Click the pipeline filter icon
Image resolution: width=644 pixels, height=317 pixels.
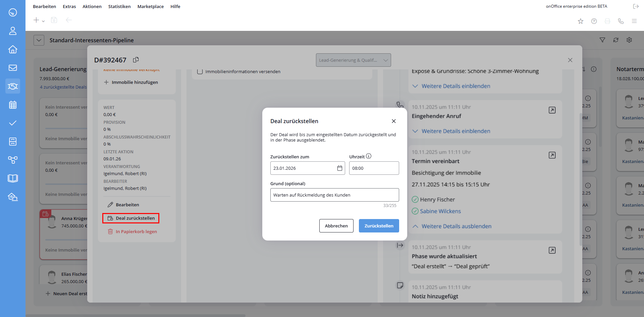coord(602,40)
